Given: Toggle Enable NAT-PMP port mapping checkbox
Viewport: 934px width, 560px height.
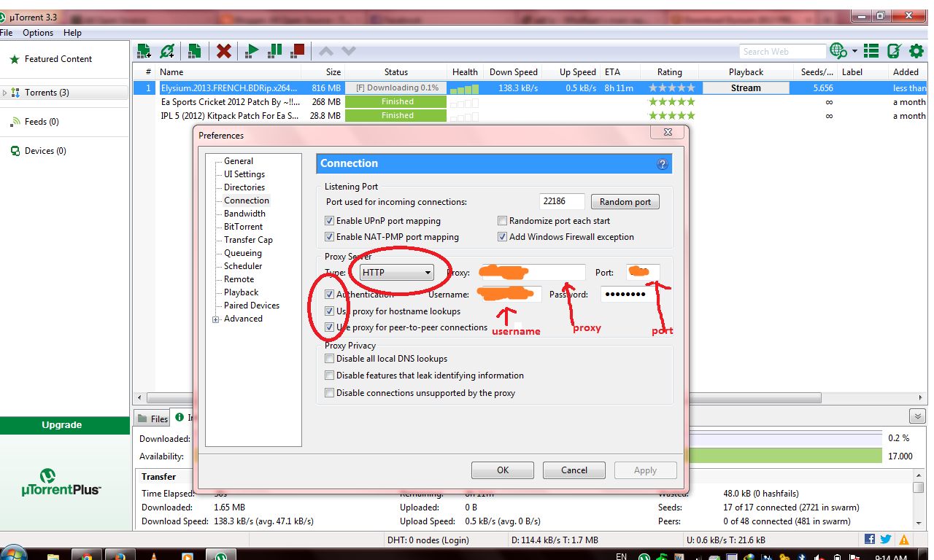Looking at the screenshot, I should click(x=330, y=237).
